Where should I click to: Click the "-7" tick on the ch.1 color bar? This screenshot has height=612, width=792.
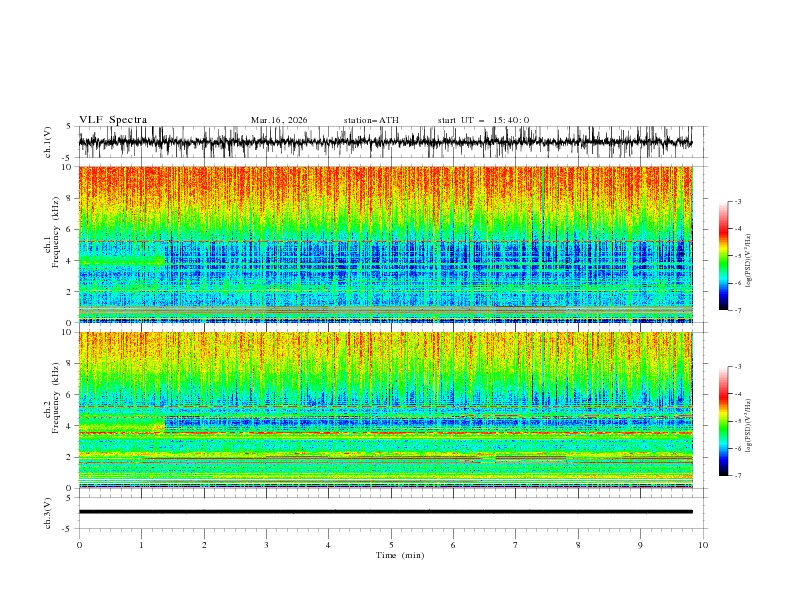[x=738, y=310]
